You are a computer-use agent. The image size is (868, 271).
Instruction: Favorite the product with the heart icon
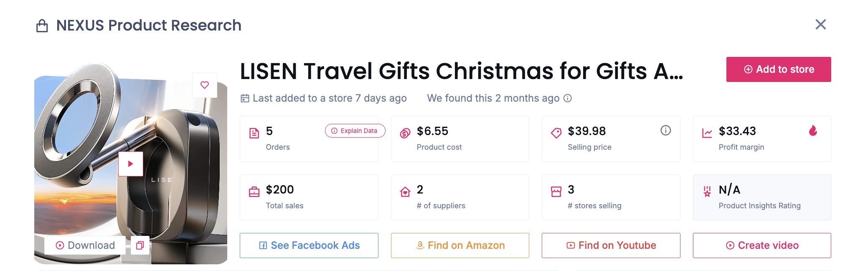205,85
